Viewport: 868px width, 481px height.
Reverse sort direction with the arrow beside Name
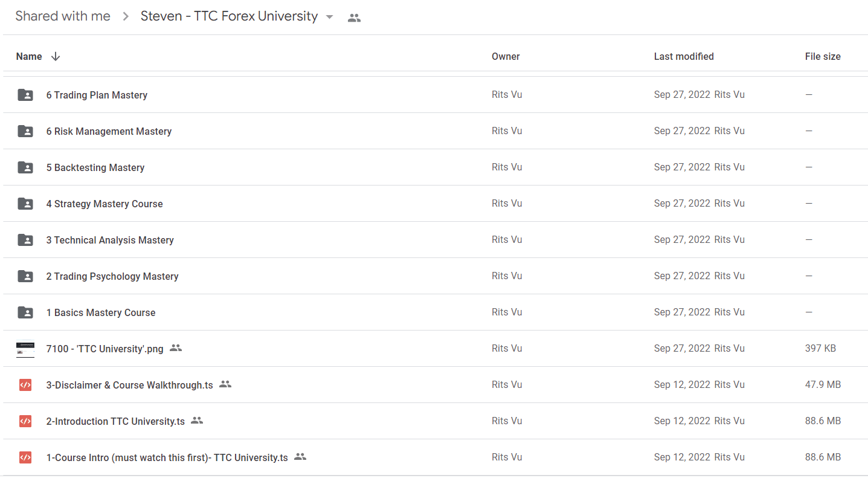pyautogui.click(x=56, y=56)
